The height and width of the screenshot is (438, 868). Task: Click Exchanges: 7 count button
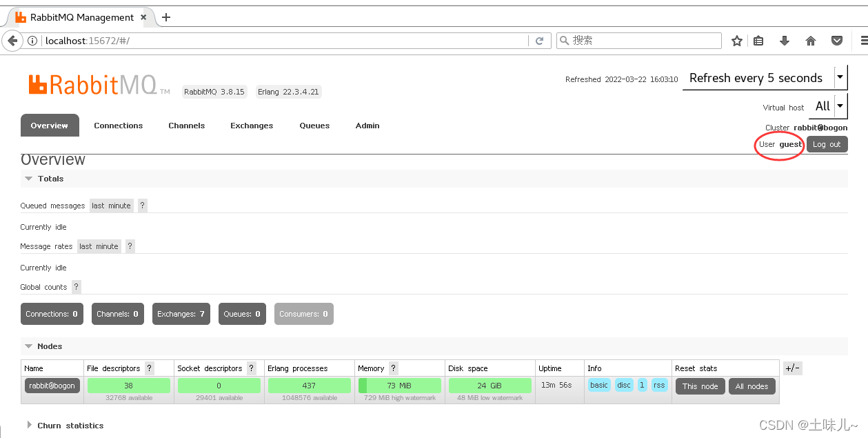[181, 314]
